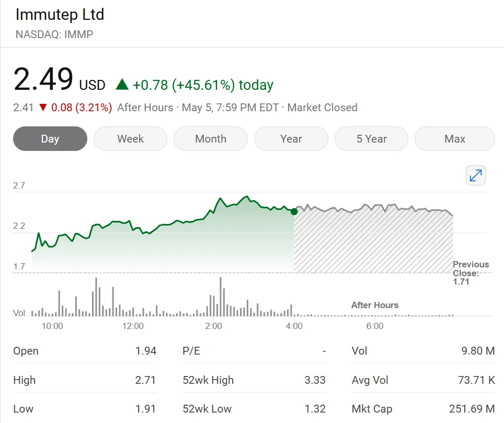Viewport: 504px width, 423px height.
Task: Select the Day range tab
Action: coord(50,139)
